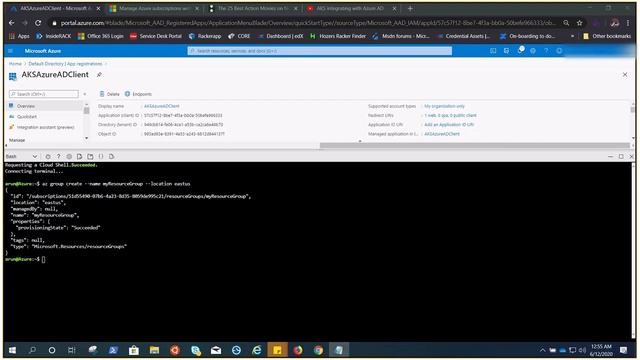640x360 pixels.
Task: Open Managed application AKSAzureADClient link
Action: tap(442, 134)
